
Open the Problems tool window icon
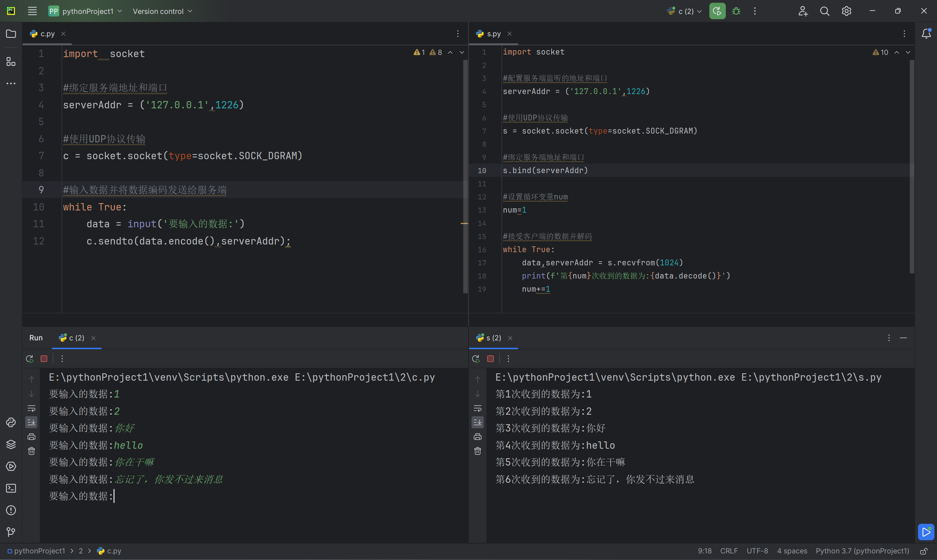11,510
